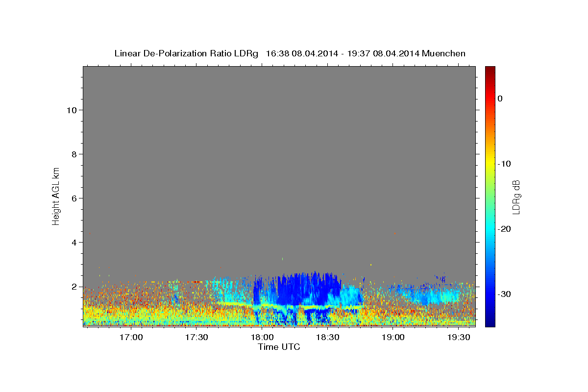Click the 17:00 time axis label
Viewport: 588px width, 392px height.
coord(131,337)
